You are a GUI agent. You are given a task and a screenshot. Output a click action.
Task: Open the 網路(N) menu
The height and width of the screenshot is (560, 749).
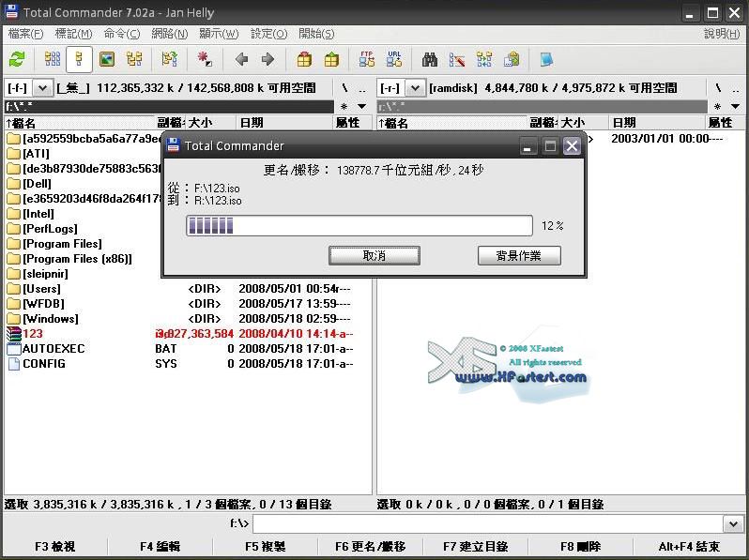pos(170,34)
